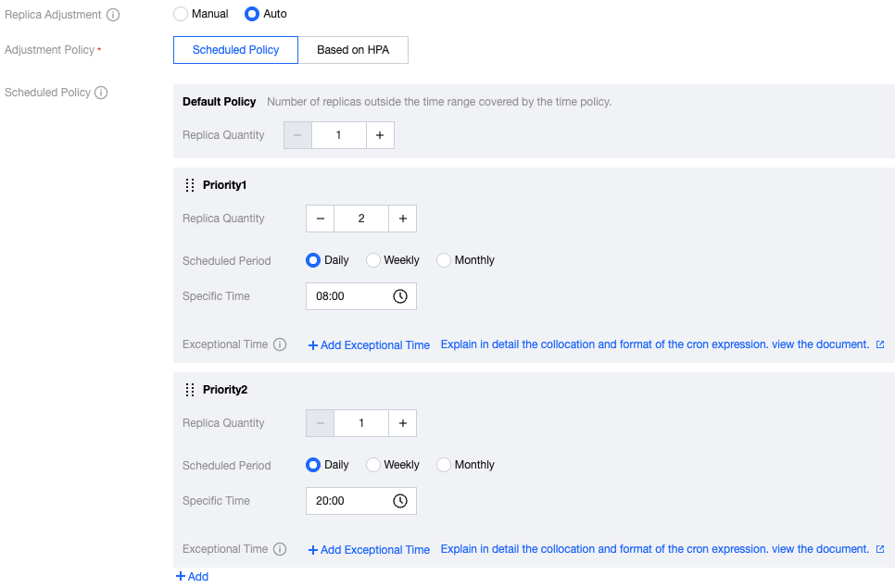Decrease Priority1 replica quantity
Image resolution: width=895 pixels, height=588 pixels.
point(320,219)
